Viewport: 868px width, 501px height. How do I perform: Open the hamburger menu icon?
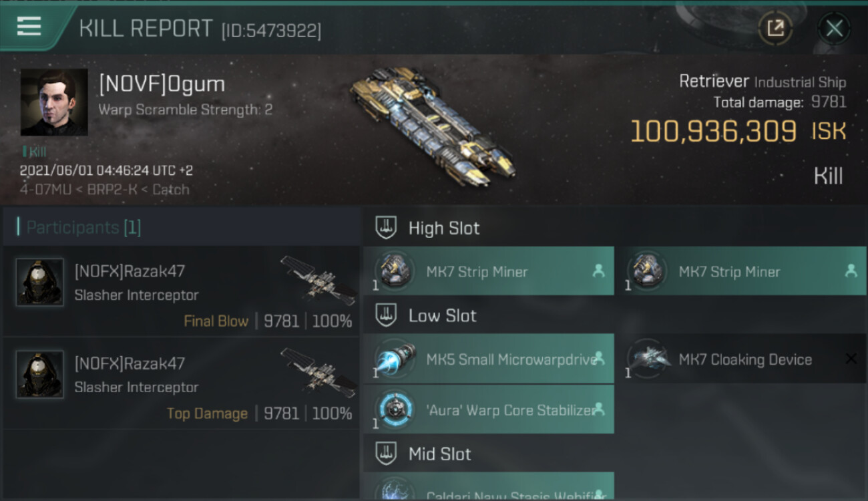[x=29, y=27]
